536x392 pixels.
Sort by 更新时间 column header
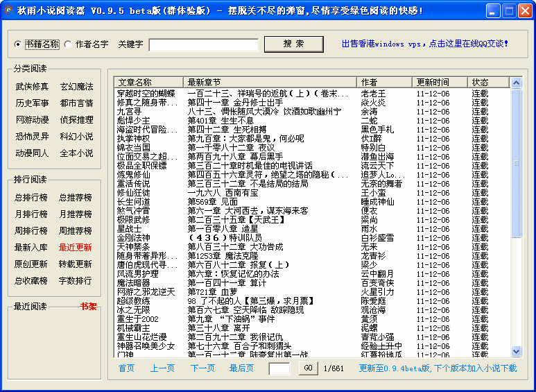[x=433, y=83]
